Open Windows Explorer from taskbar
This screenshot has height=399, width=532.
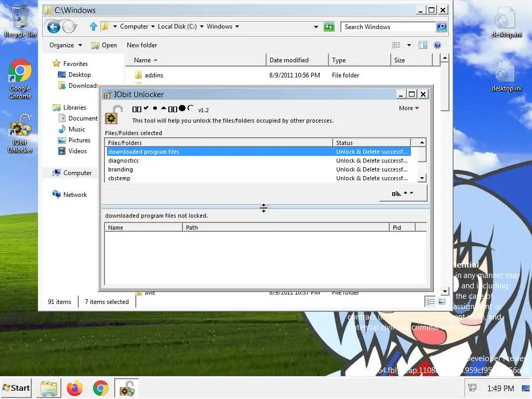tap(49, 389)
